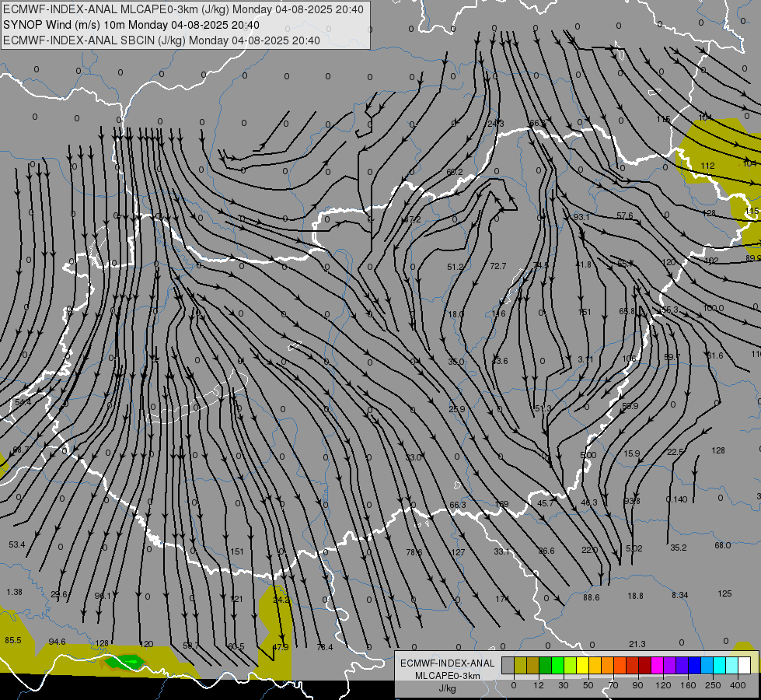Select the map value 18.0
The image size is (761, 700).
(x=456, y=314)
